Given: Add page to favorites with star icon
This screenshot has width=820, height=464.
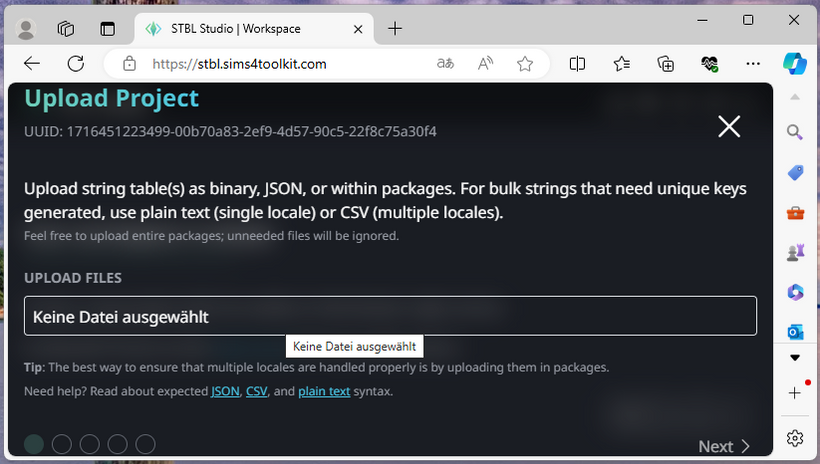Looking at the screenshot, I should (525, 64).
